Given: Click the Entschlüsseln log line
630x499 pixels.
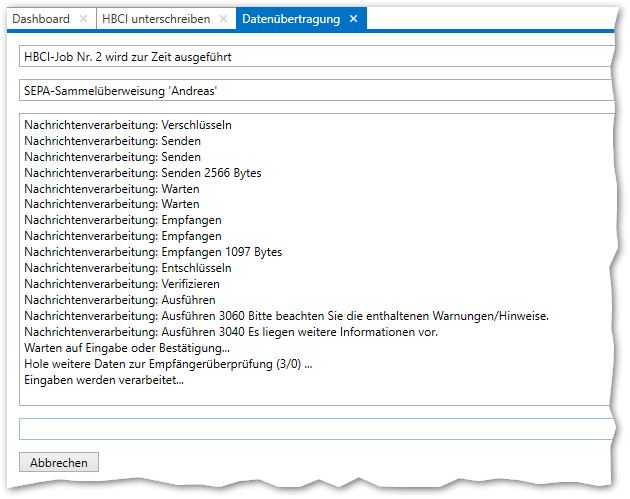Looking at the screenshot, I should (x=128, y=268).
